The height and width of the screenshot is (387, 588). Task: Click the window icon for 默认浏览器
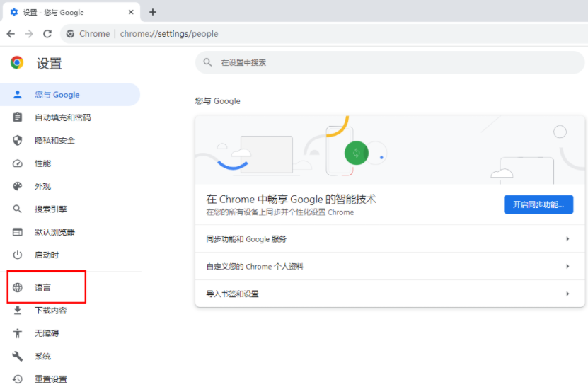pyautogui.click(x=17, y=232)
